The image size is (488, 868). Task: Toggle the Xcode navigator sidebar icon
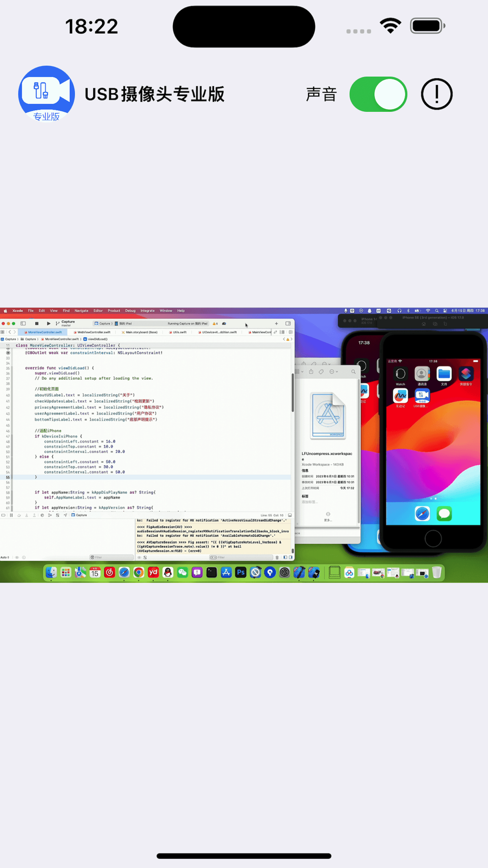(x=23, y=323)
